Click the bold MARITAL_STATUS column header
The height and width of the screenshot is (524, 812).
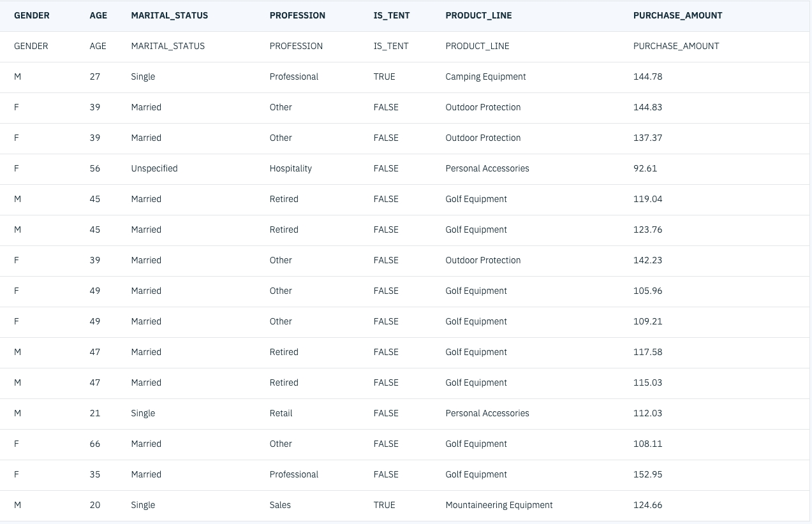pos(169,15)
